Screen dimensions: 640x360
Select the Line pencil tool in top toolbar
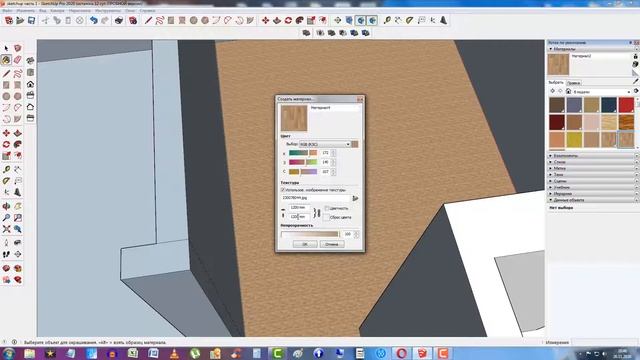pyautogui.click(x=148, y=20)
